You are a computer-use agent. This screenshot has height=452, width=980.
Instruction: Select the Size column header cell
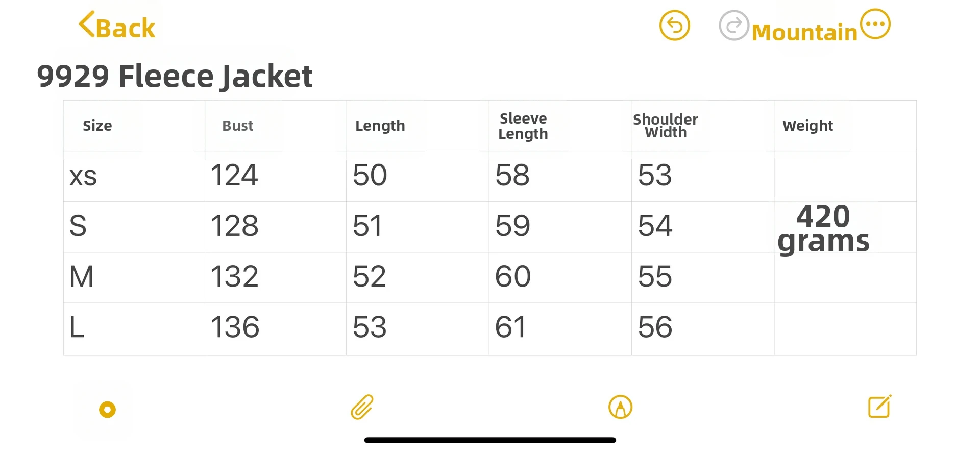134,126
